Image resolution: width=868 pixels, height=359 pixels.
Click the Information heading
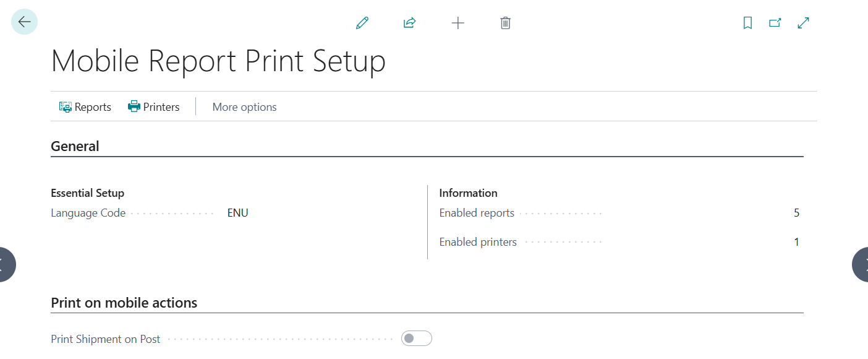coord(468,193)
